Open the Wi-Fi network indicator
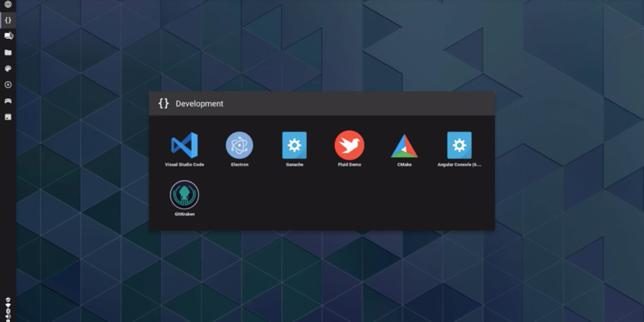644x322 pixels. click(x=8, y=305)
